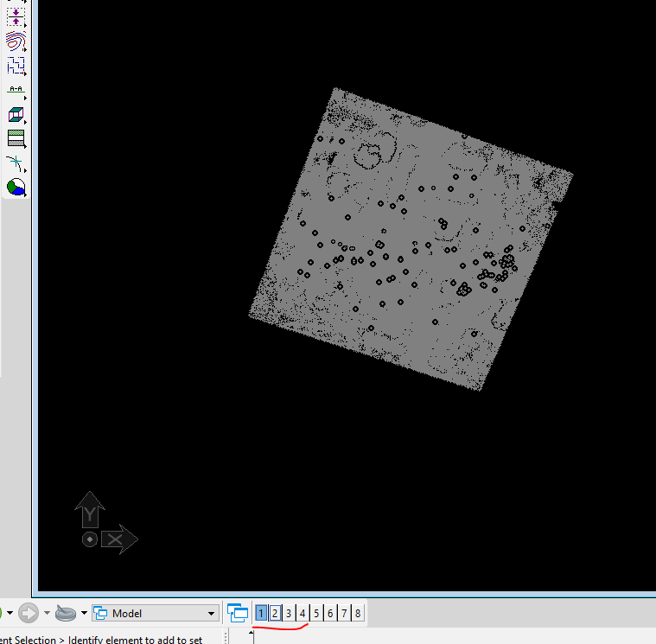Select the arc intersection point tool
The width and height of the screenshot is (656, 644).
click(x=16, y=163)
